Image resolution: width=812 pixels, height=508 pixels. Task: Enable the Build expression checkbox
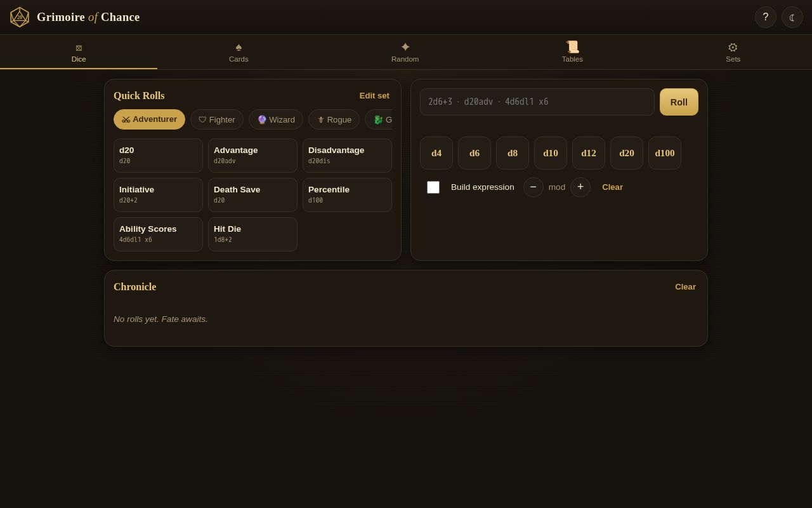point(433,187)
